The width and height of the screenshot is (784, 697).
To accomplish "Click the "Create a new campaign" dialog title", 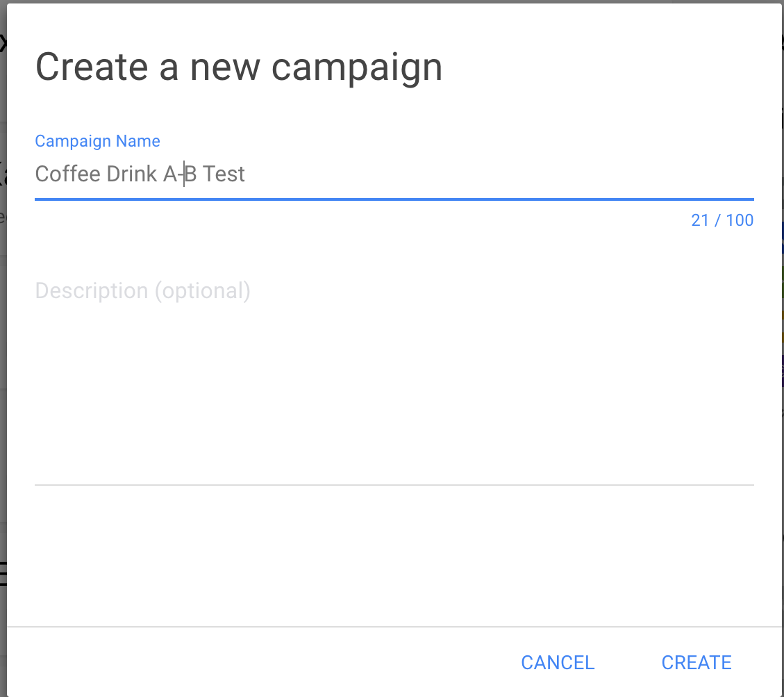I will (x=239, y=67).
